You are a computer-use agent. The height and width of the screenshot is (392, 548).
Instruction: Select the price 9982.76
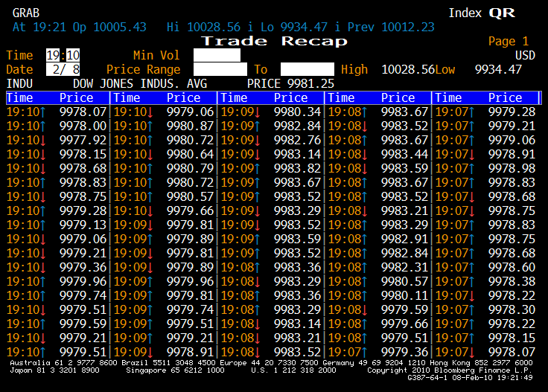point(297,140)
